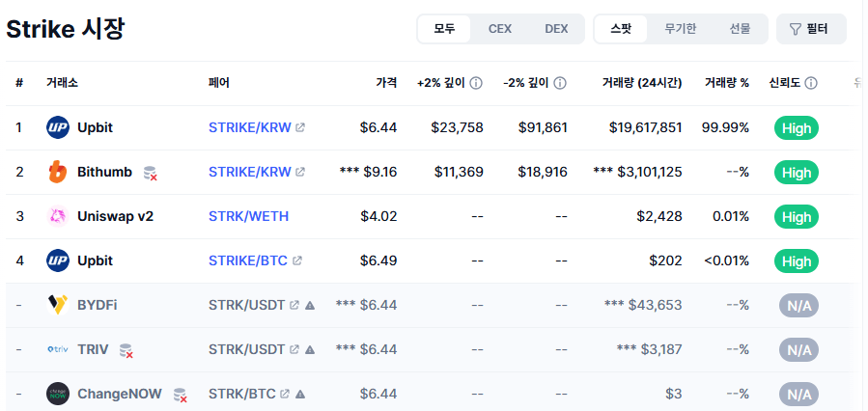Switch to the 무기한 tab
The image size is (868, 411).
coord(681,29)
